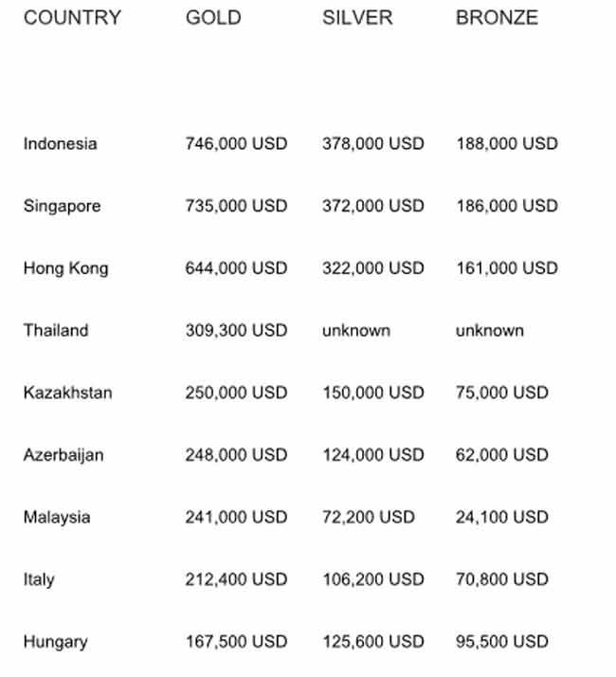Select Hungary's 95,500 USD bronze value
The height and width of the screenshot is (677, 616).
click(502, 642)
